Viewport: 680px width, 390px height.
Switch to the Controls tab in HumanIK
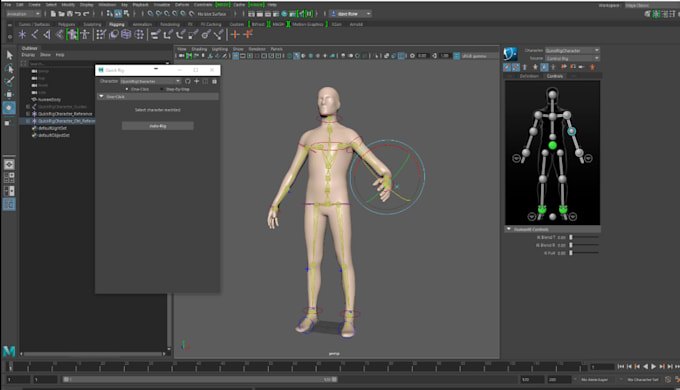(x=555, y=76)
